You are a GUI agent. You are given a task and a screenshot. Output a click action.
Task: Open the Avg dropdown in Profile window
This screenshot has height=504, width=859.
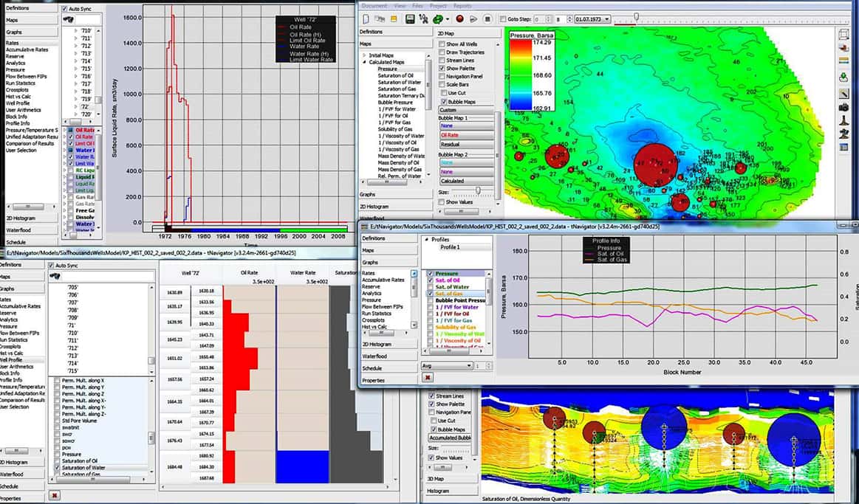pos(446,365)
